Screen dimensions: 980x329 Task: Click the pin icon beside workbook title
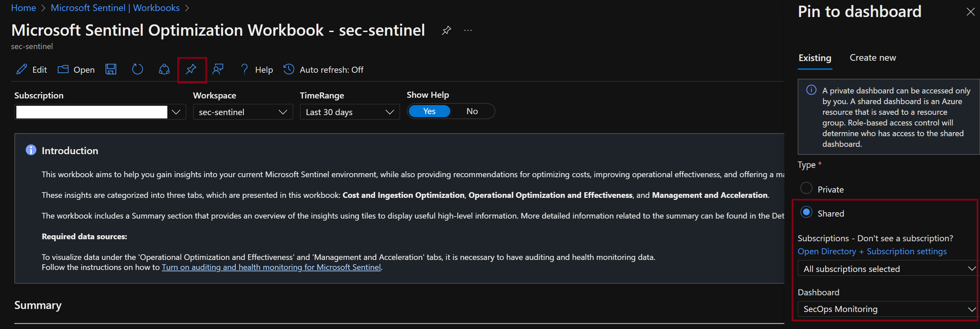446,30
